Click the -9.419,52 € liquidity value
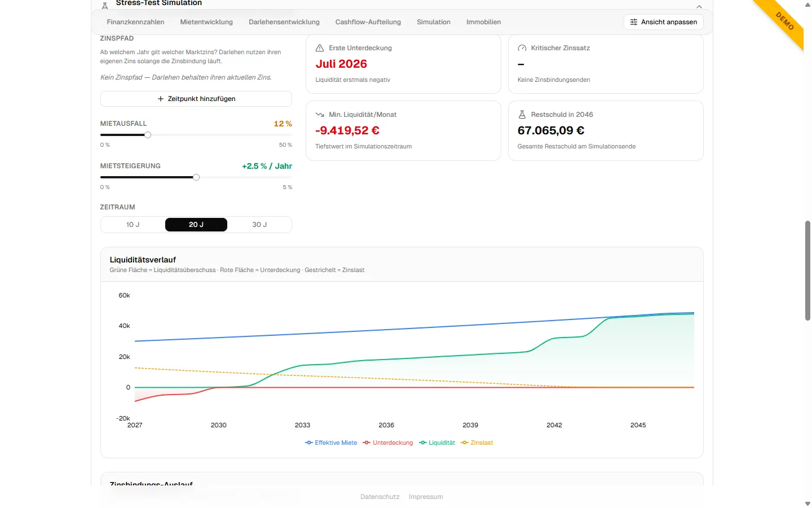This screenshot has width=812, height=508. pos(347,130)
